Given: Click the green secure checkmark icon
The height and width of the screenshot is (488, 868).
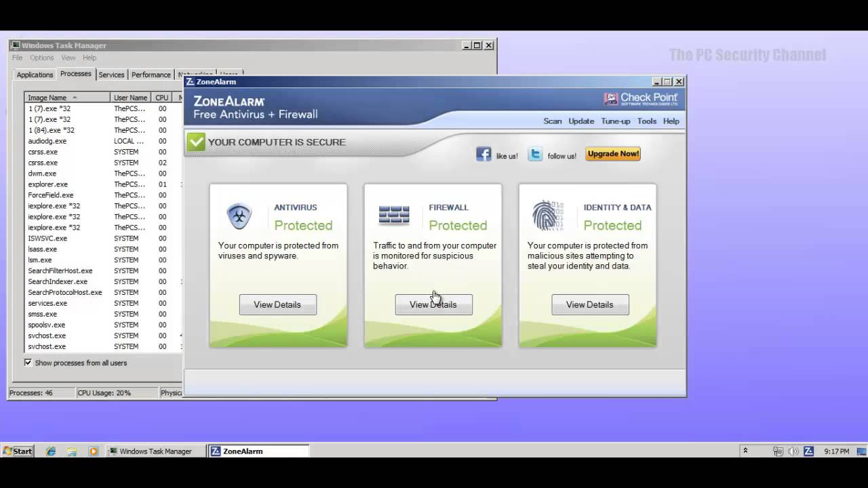Looking at the screenshot, I should point(196,142).
